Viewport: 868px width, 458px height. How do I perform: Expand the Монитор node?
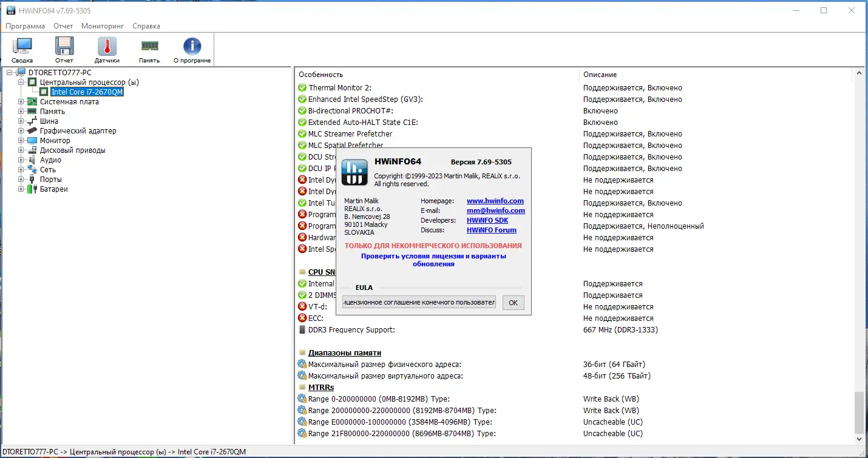21,141
